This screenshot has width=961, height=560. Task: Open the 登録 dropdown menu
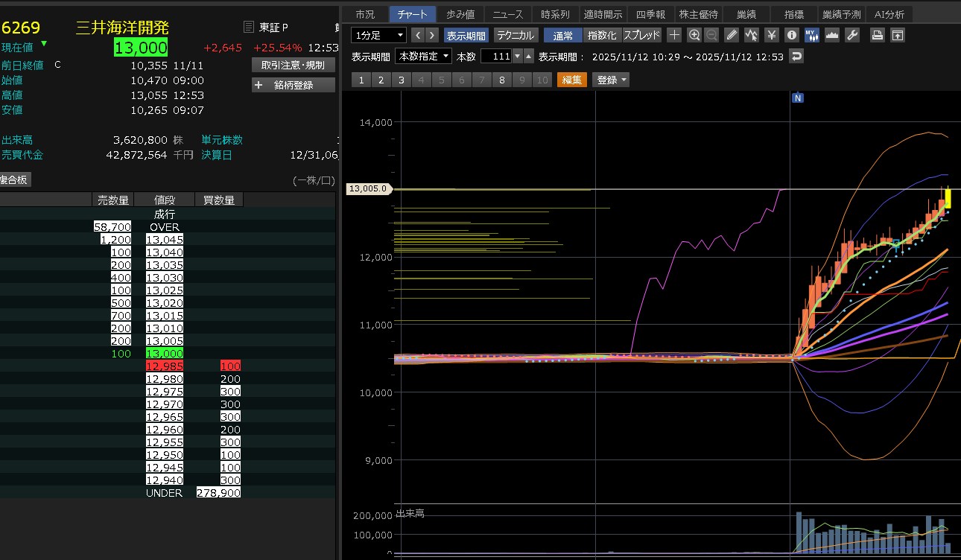(x=610, y=80)
